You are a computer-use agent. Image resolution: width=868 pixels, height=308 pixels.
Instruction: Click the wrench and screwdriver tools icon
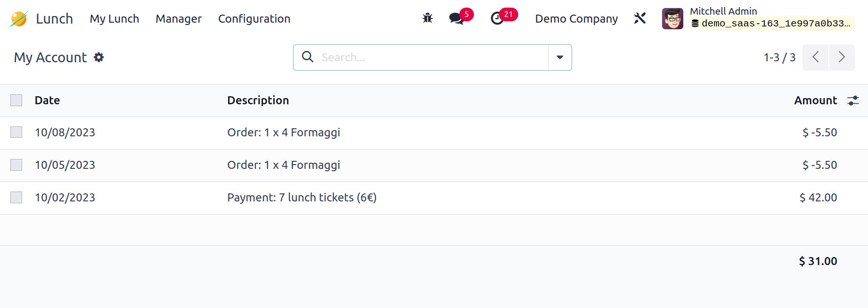coord(640,18)
